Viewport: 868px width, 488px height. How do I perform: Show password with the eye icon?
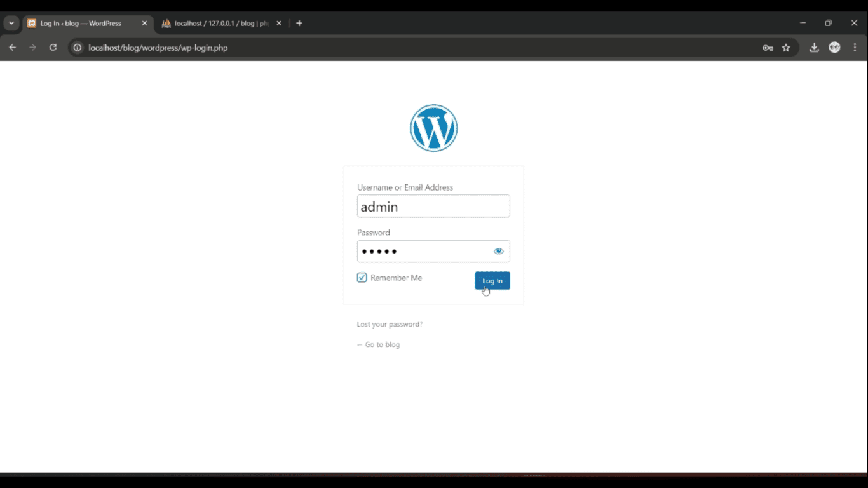click(x=499, y=251)
